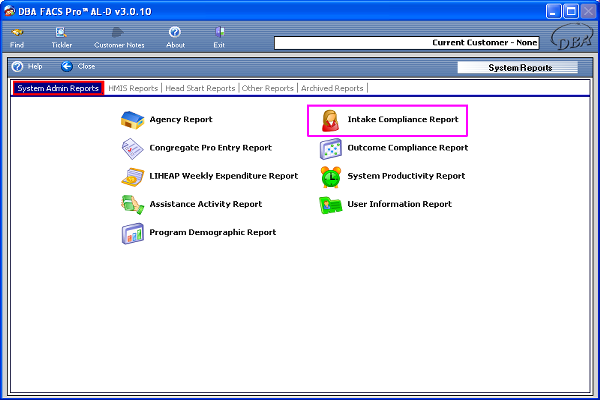This screenshot has height=400, width=600.
Task: Click the System Productivity Report clock icon
Action: point(330,177)
